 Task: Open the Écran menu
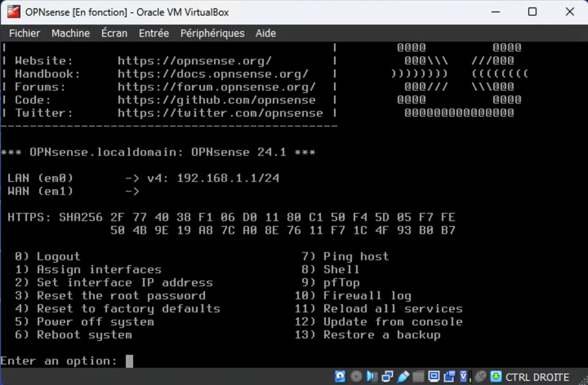(114, 33)
